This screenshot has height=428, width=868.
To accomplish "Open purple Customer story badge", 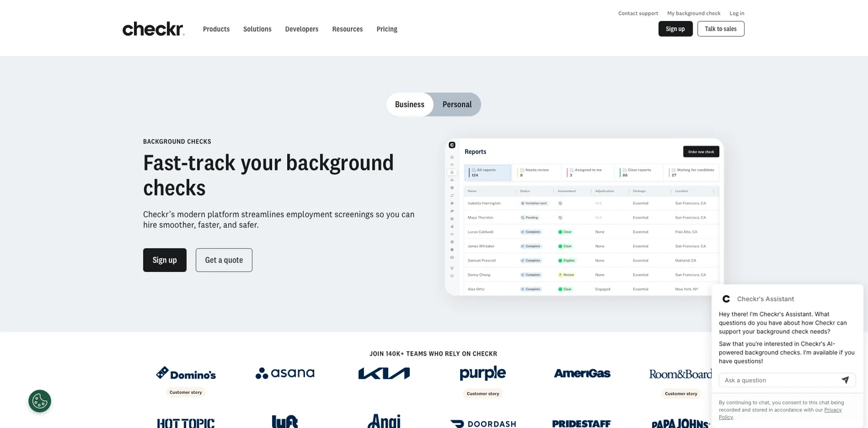I will 483,393.
